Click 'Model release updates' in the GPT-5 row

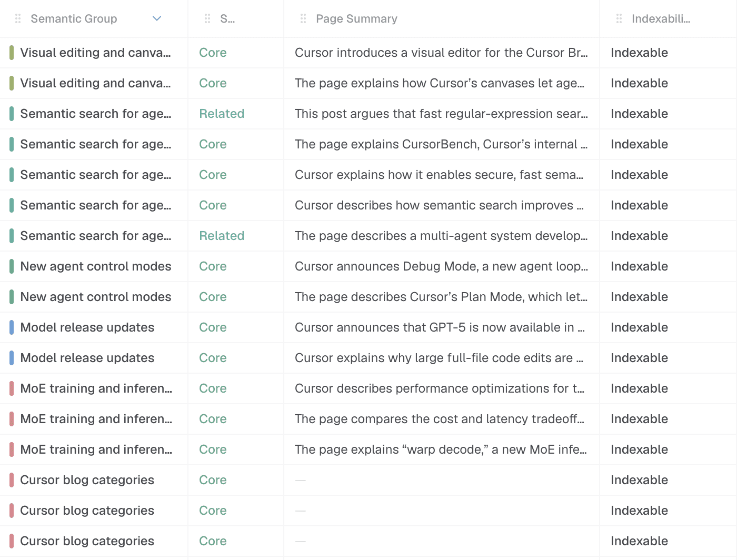(x=87, y=327)
